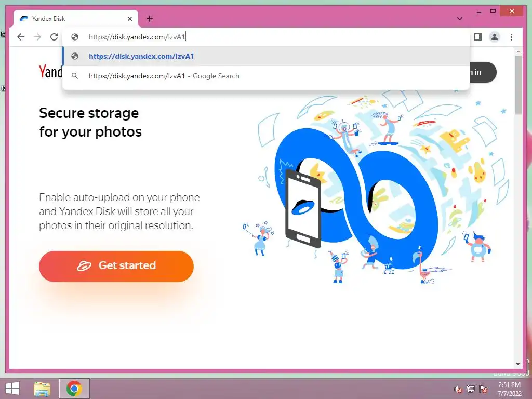Image resolution: width=532 pixels, height=399 pixels.
Task: Click the magnifier icon of Google Search suggestion
Action: [x=75, y=76]
